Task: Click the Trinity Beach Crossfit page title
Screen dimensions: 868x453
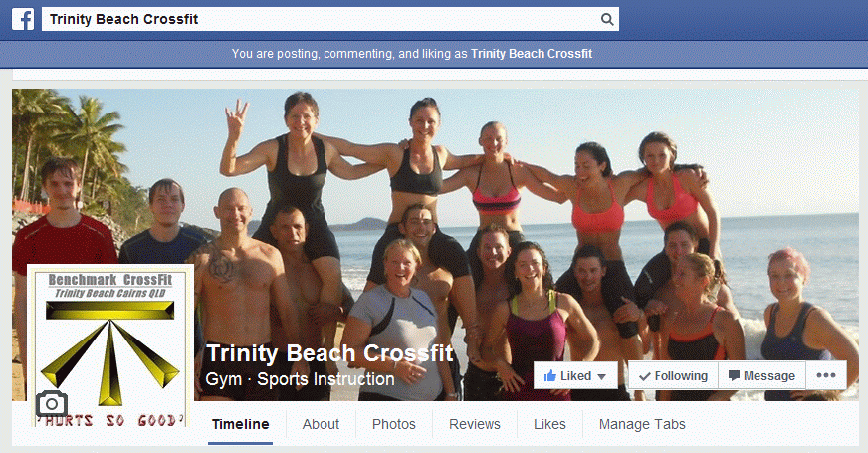Action: pyautogui.click(x=329, y=353)
